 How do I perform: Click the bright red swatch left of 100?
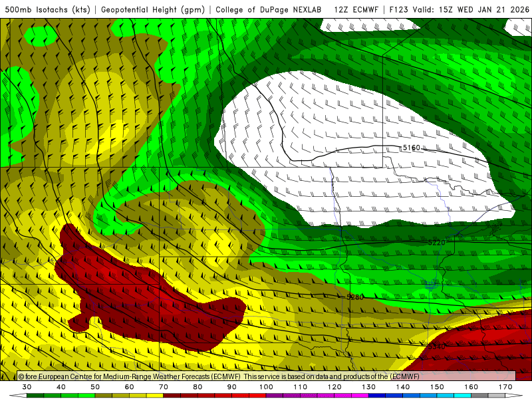[257, 396]
